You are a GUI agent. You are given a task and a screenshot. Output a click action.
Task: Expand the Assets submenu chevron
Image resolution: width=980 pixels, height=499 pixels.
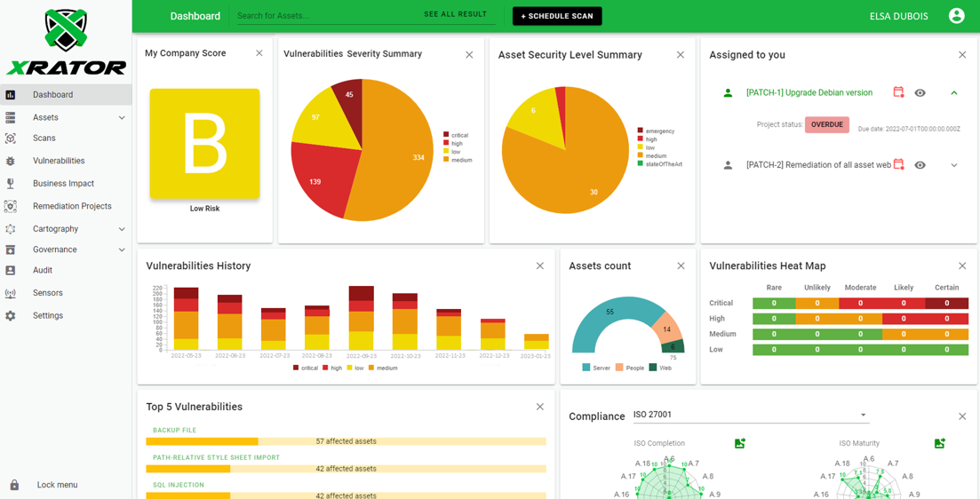[122, 117]
